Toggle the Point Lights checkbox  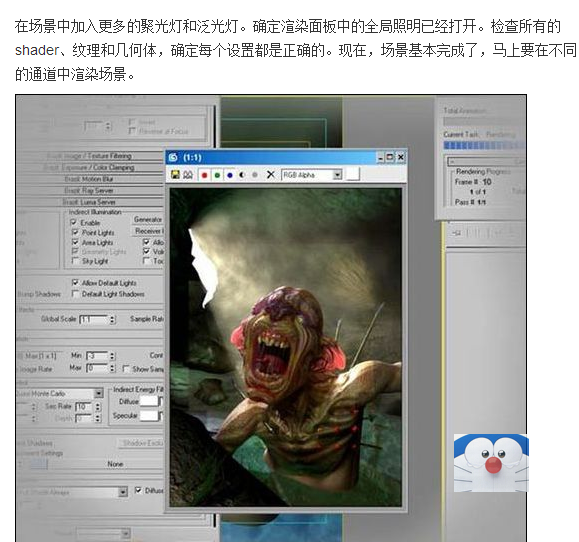click(x=75, y=232)
